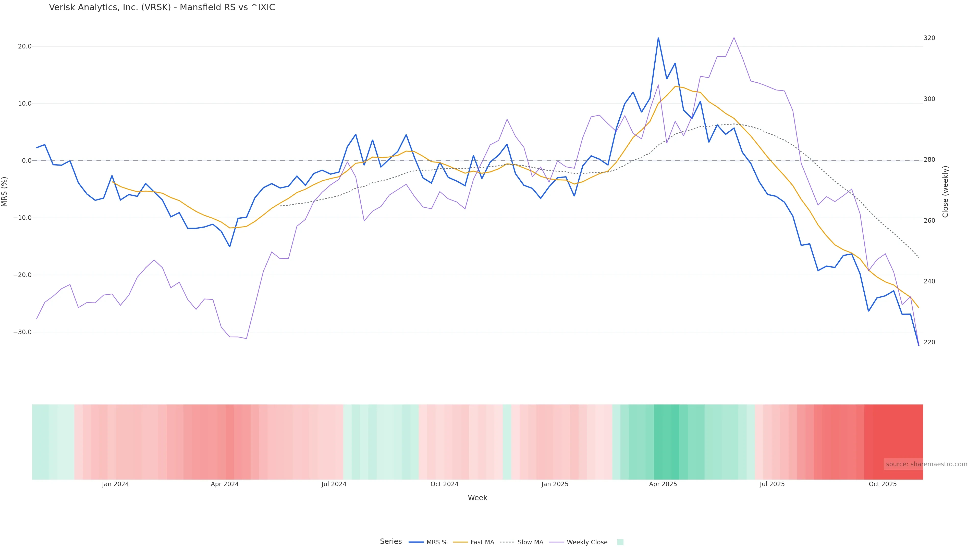The width and height of the screenshot is (980, 551).
Task: Click the blue MRS % legend line marker
Action: tap(416, 542)
